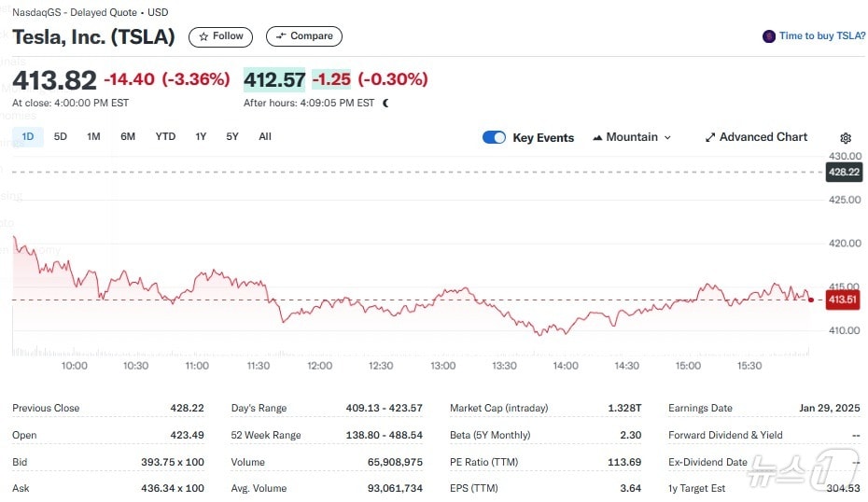This screenshot has height=502, width=868.
Task: Show the 6M chart range
Action: click(x=128, y=136)
